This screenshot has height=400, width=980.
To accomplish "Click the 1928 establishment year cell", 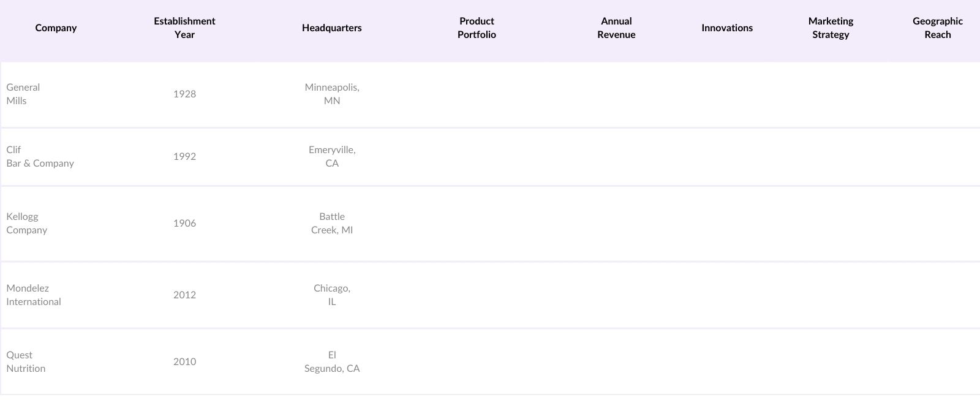I will [184, 94].
